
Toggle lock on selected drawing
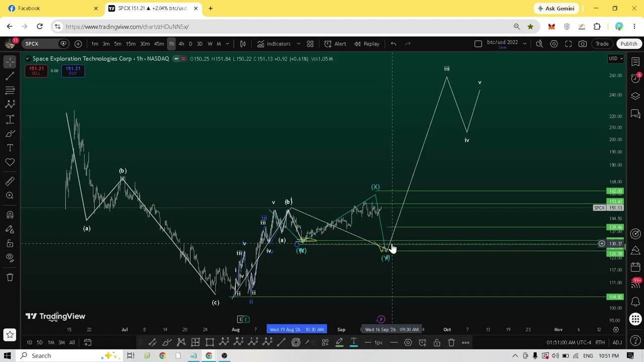click(437, 343)
